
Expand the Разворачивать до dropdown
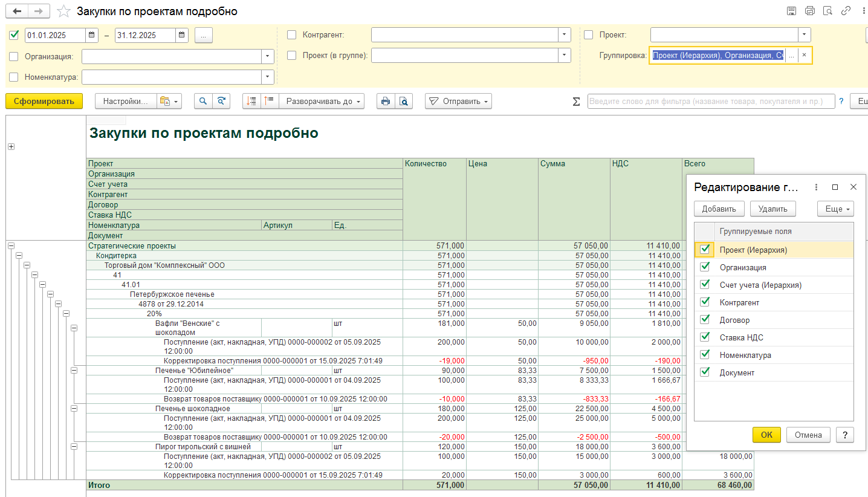pyautogui.click(x=325, y=102)
